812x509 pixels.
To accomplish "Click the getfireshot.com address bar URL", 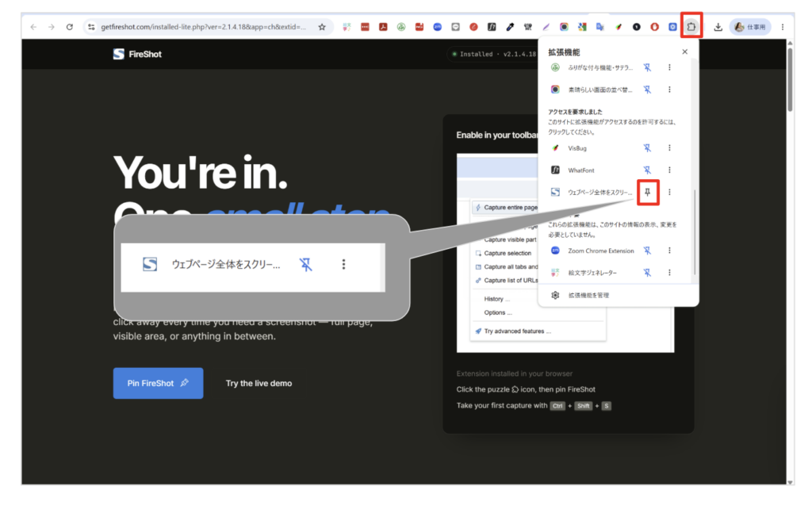I will (204, 27).
